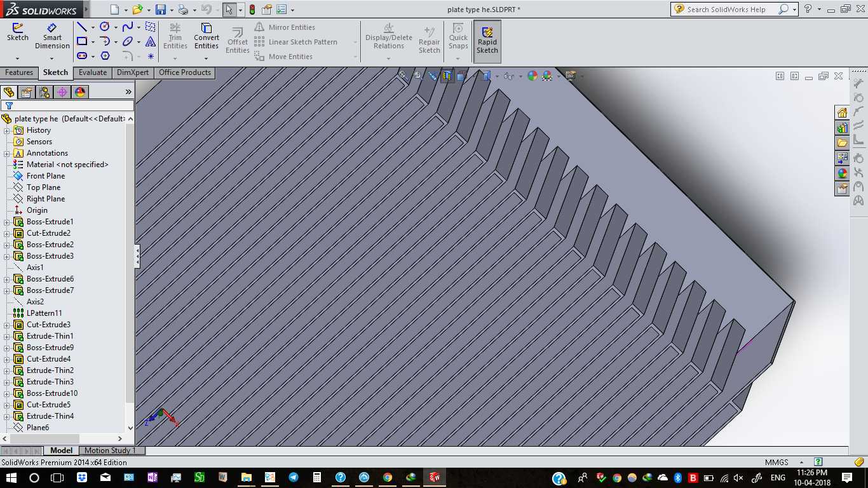Select the Ellipse sketch tool
Image resolution: width=868 pixels, height=488 pixels.
(128, 41)
